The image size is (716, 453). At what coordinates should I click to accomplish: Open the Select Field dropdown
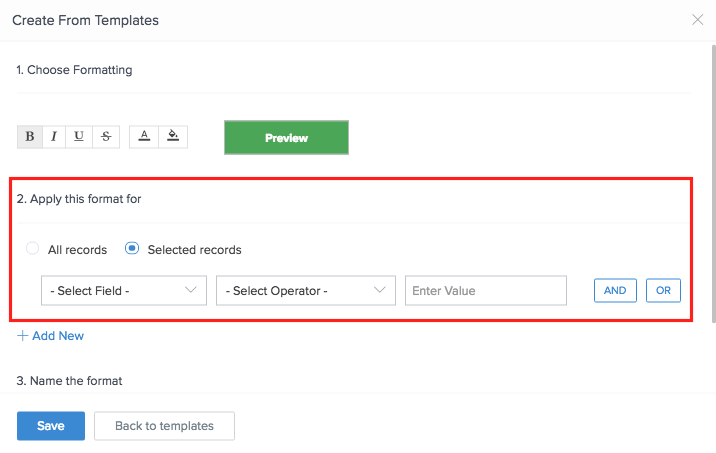pyautogui.click(x=124, y=290)
